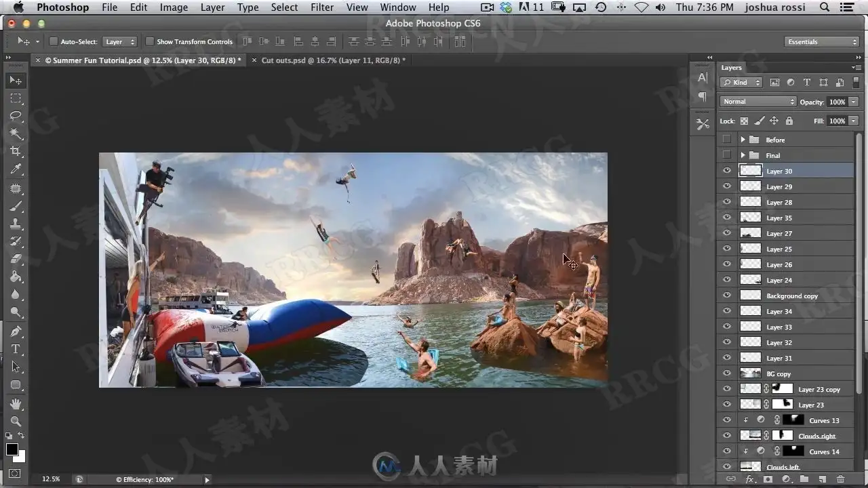Activate the Eraser tool
Screen dimensions: 868x488
click(16, 259)
